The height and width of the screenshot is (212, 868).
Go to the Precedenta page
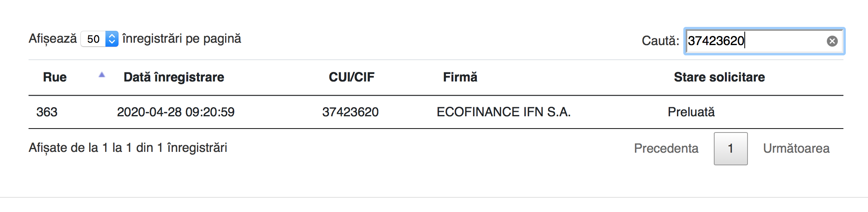click(x=666, y=148)
